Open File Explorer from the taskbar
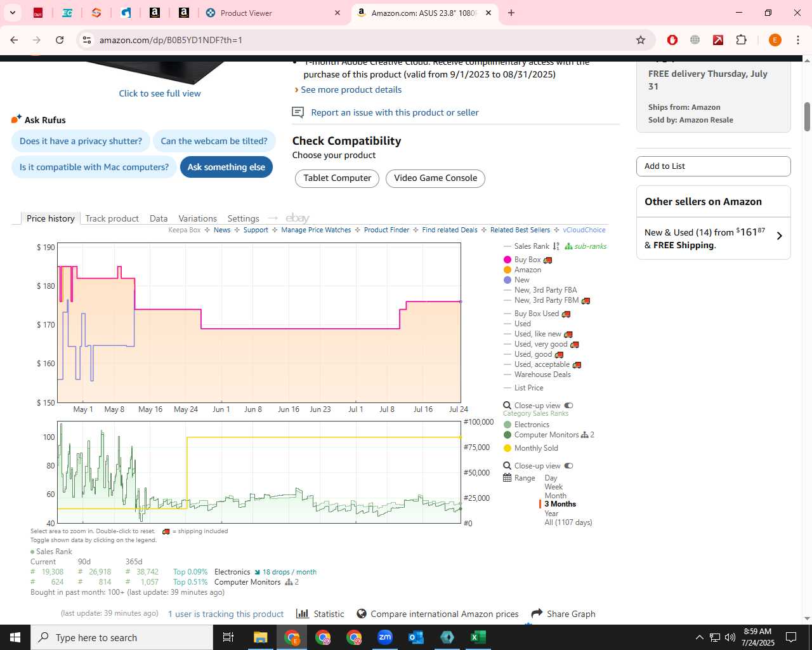The height and width of the screenshot is (650, 812). click(x=261, y=637)
